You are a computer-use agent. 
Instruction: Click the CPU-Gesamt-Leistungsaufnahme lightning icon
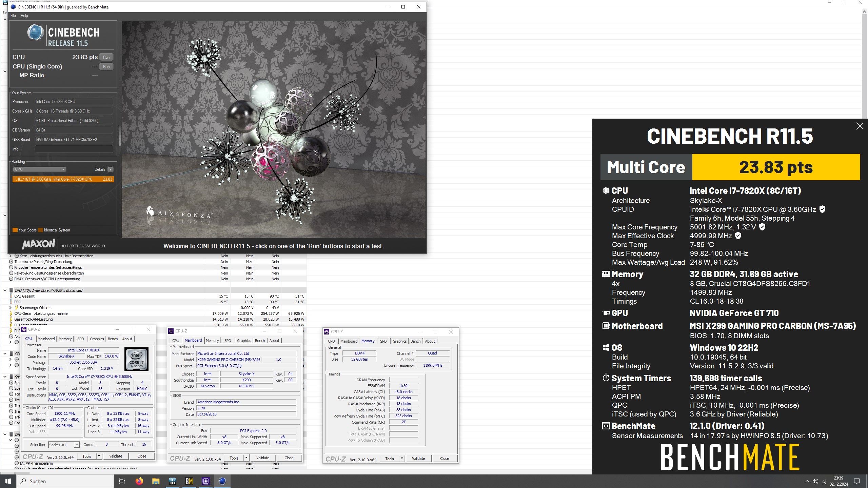[11, 313]
